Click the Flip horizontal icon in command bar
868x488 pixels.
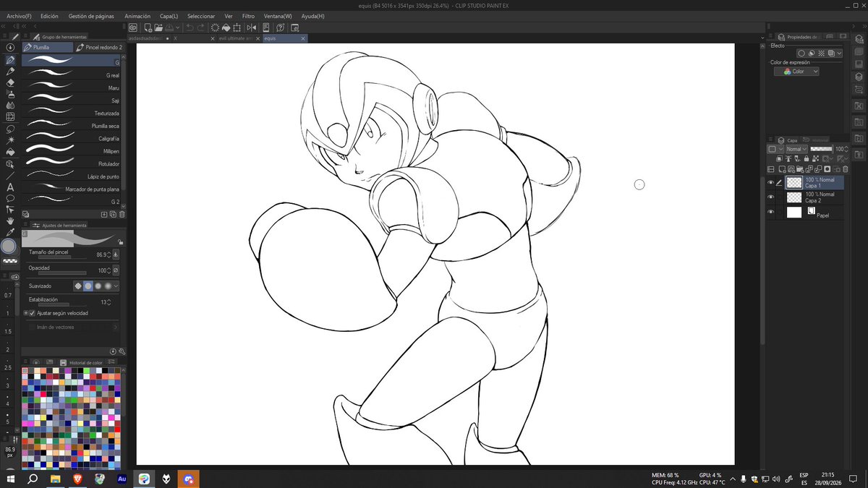tap(252, 27)
